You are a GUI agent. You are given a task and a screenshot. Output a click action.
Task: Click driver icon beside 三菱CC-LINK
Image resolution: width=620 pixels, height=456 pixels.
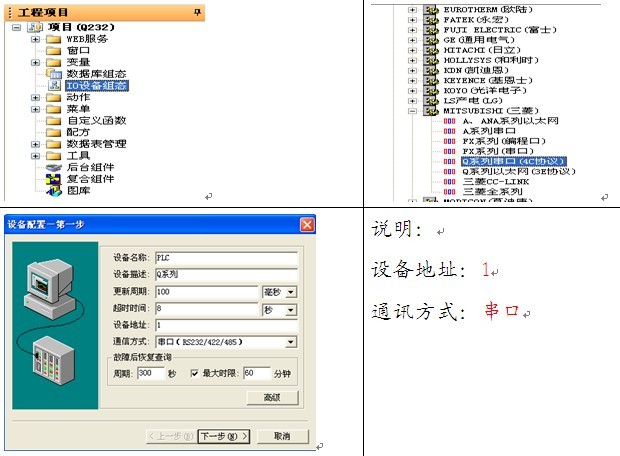(449, 182)
